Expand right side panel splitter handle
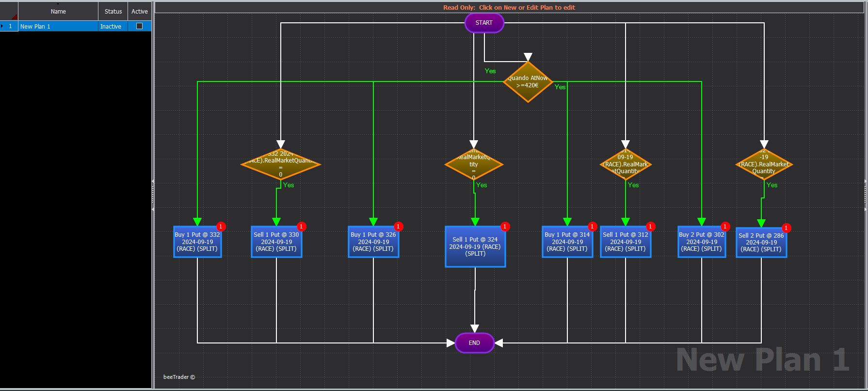This screenshot has width=868, height=391. click(866, 195)
